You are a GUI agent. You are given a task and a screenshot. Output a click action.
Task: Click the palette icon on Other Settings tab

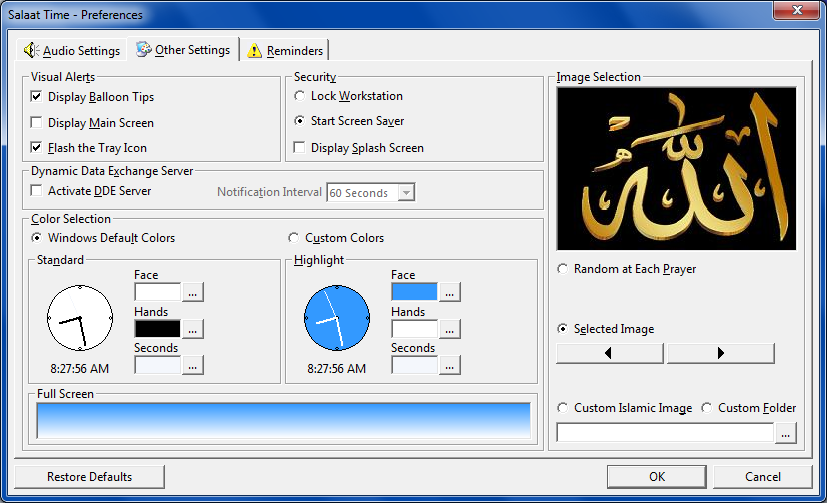click(143, 50)
